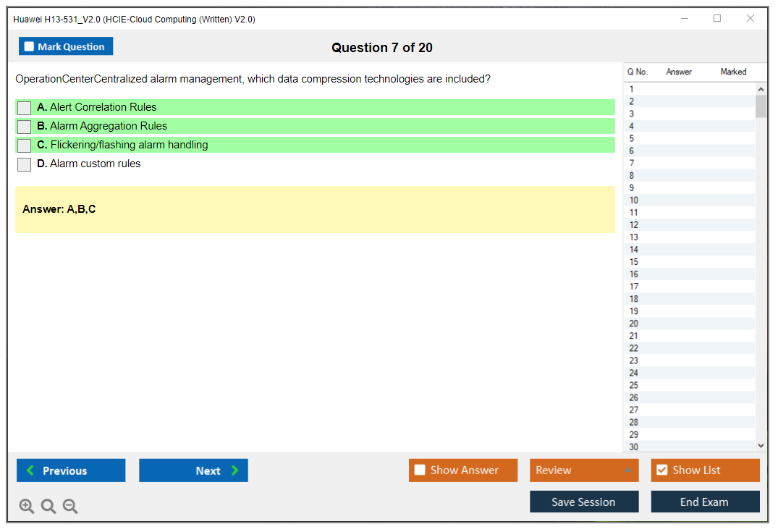Select question 8 row in question list
Screen dimensions: 778x532
click(x=633, y=176)
